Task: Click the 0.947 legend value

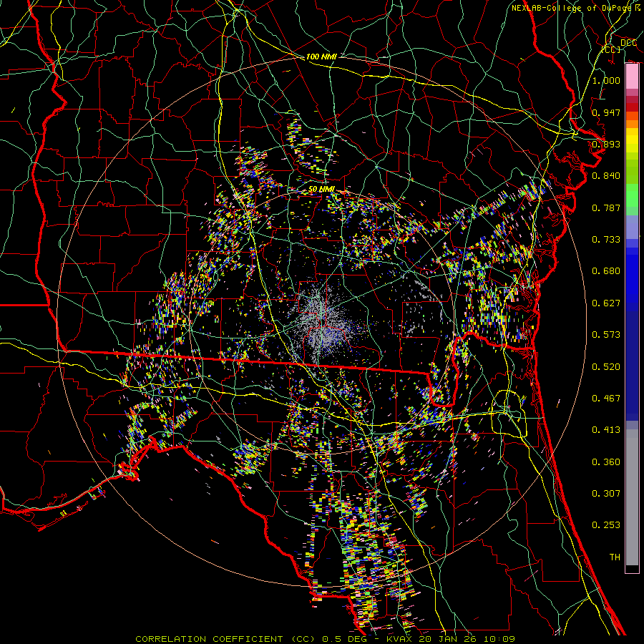Action: [x=606, y=112]
